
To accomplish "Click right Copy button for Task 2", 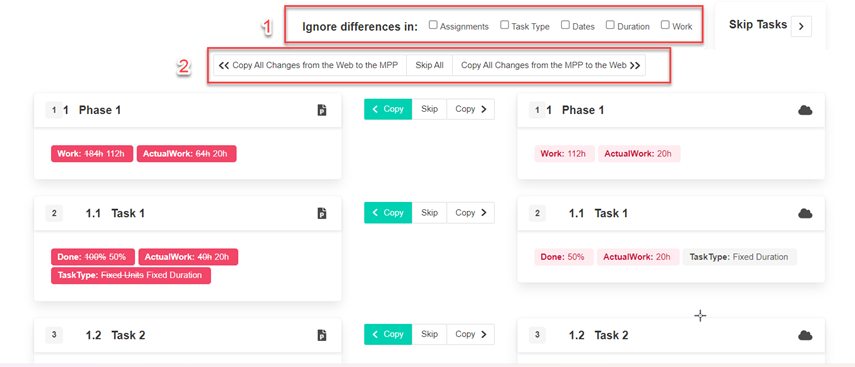I will pos(471,334).
